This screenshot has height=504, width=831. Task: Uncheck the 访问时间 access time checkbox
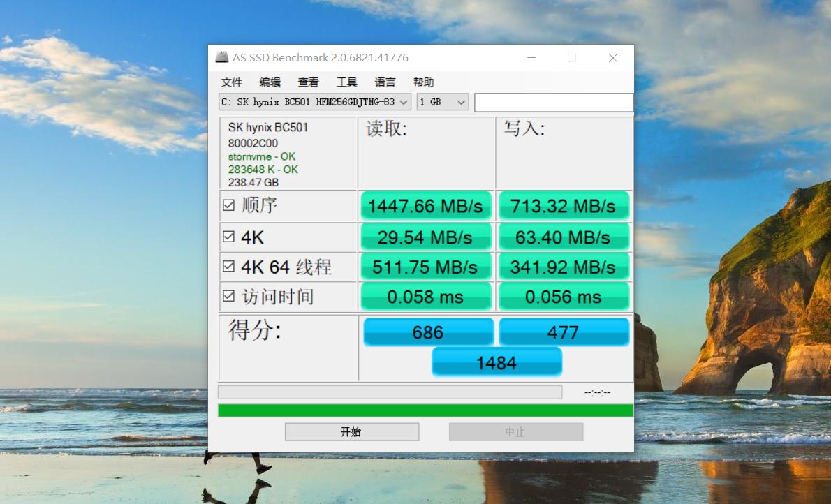228,296
